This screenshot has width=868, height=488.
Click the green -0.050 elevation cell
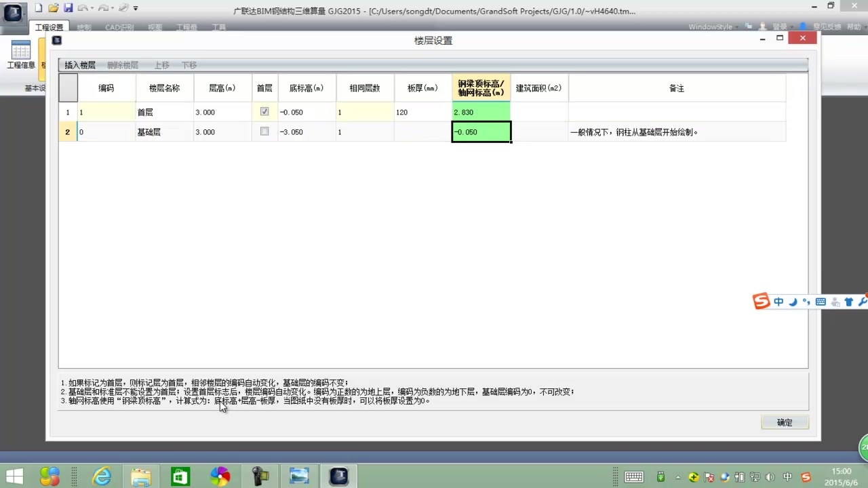click(x=481, y=132)
